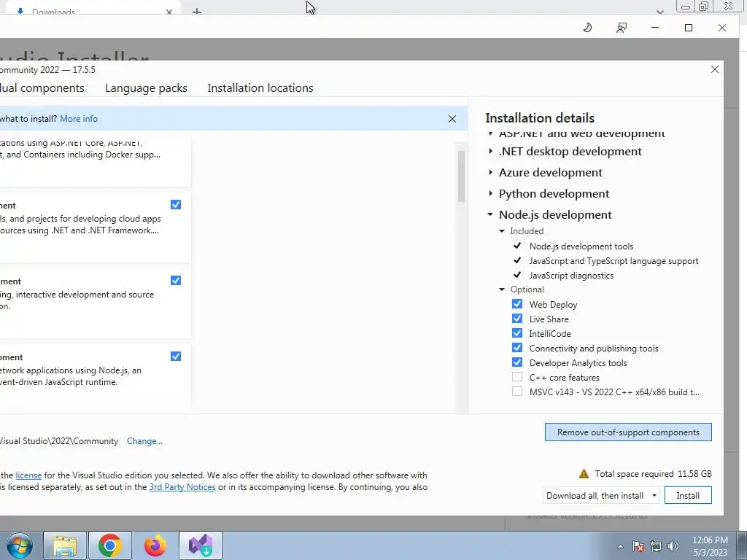
Task: Uncheck the Web Deploy option
Action: [517, 304]
